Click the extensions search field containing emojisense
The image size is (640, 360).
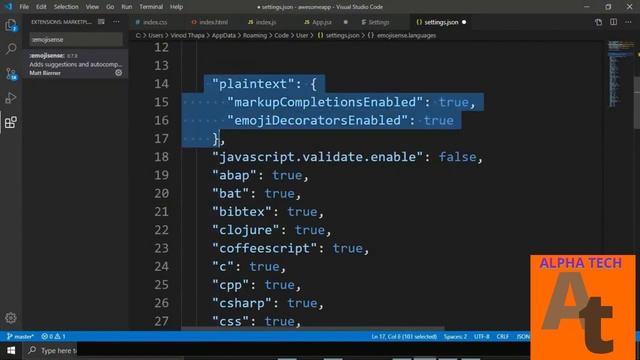click(76, 40)
